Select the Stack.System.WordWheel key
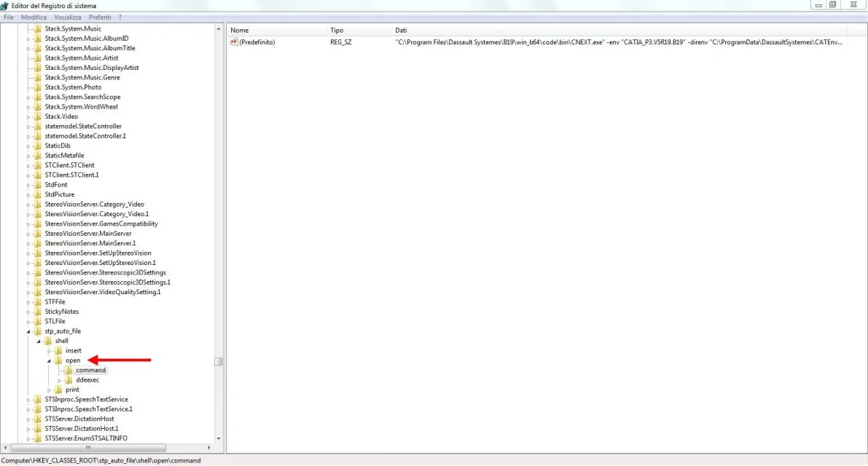This screenshot has width=868, height=466. 81,107
